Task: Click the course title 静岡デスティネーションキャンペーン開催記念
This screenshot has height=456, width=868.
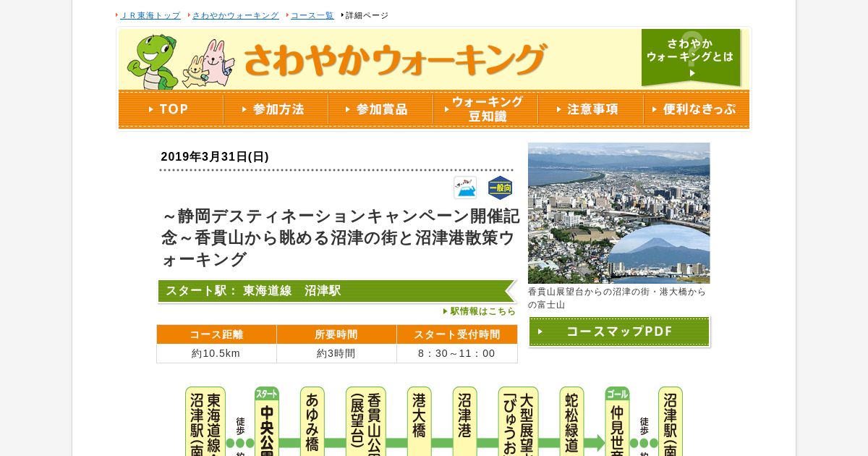Action: (340, 237)
